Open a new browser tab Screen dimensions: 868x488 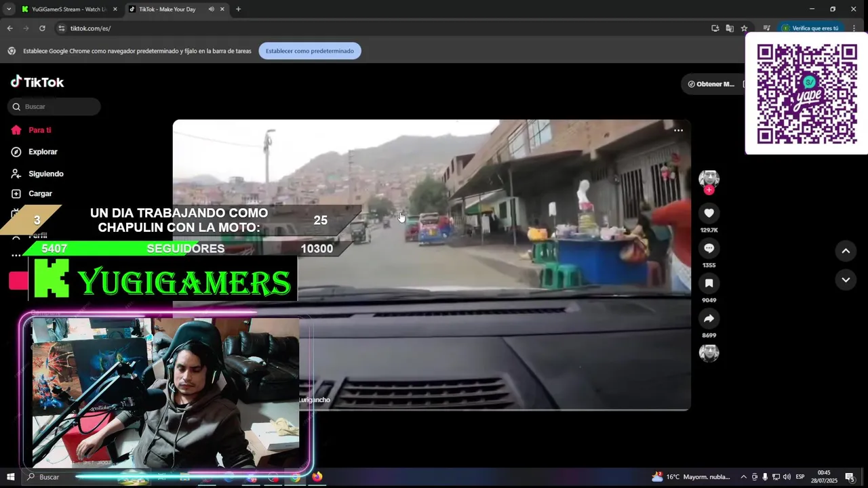pyautogui.click(x=238, y=9)
